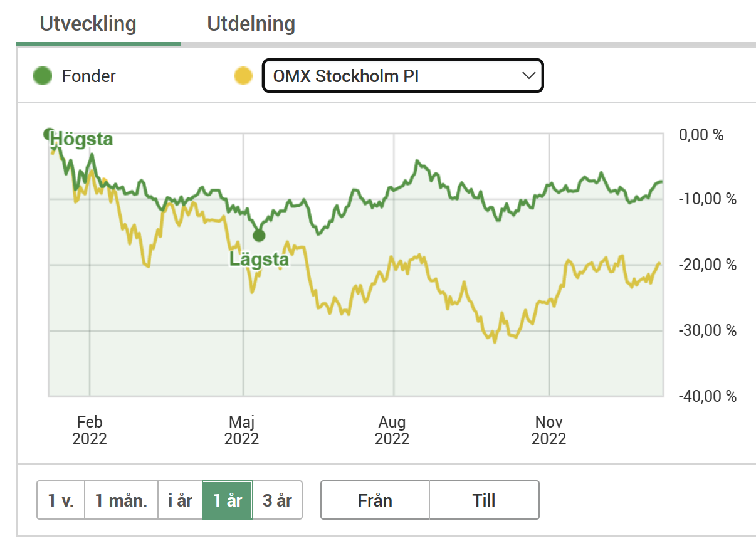The image size is (756, 541).
Task: Click the Aug 2022 axis label
Action: tap(392, 429)
